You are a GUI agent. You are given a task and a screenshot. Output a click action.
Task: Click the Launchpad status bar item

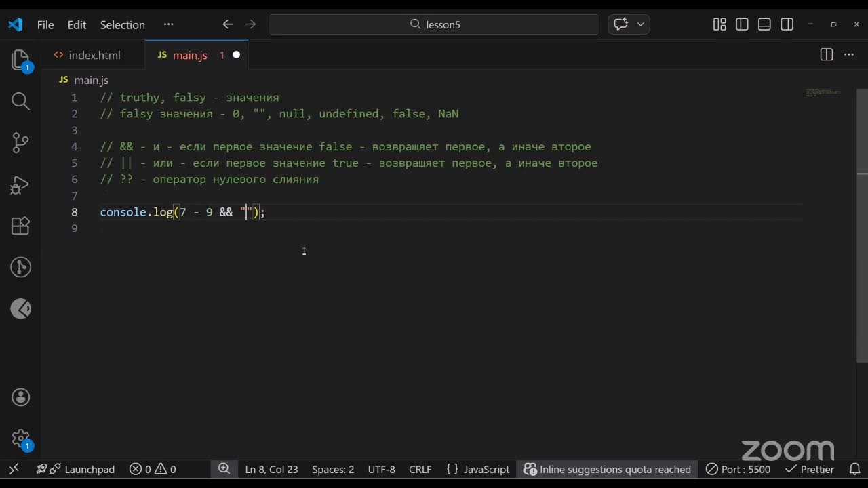(x=75, y=469)
